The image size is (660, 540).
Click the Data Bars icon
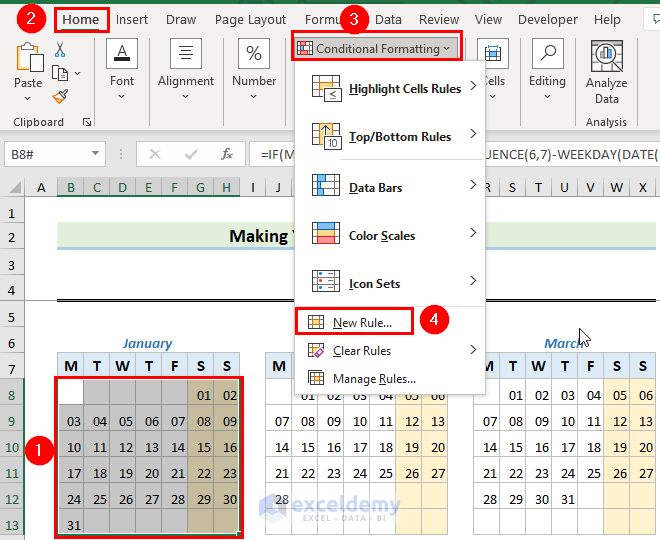[x=326, y=185]
